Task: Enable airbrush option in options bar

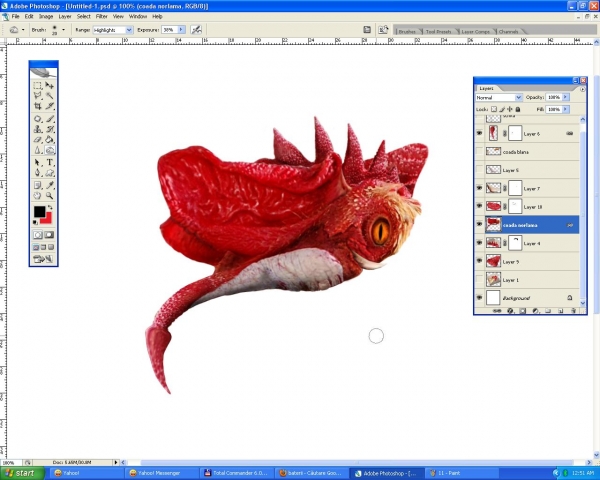Action: (196, 29)
